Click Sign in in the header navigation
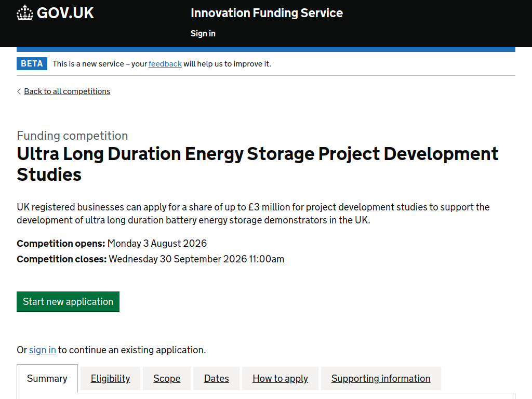The width and height of the screenshot is (532, 399). click(203, 34)
